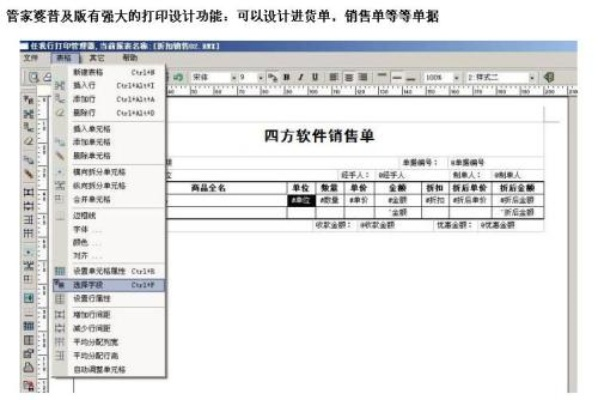Choose 新建表格 from the menu
Screen dimensions: 598x400
click(x=109, y=72)
